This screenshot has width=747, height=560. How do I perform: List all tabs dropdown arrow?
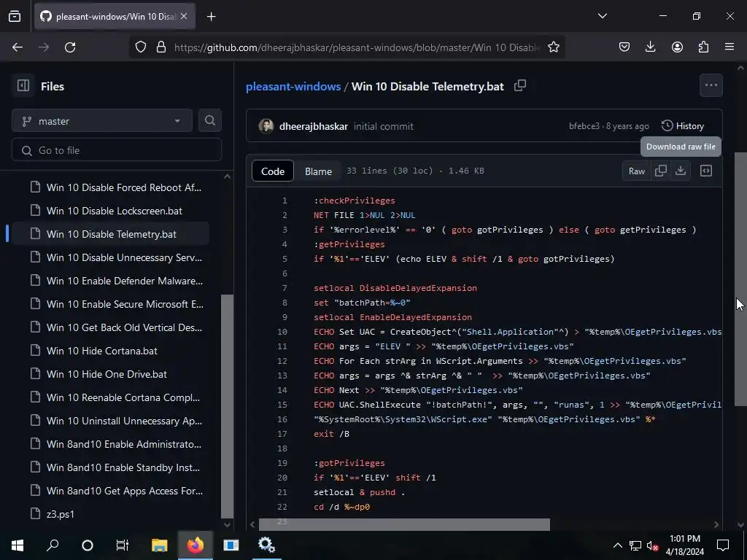pyautogui.click(x=602, y=16)
